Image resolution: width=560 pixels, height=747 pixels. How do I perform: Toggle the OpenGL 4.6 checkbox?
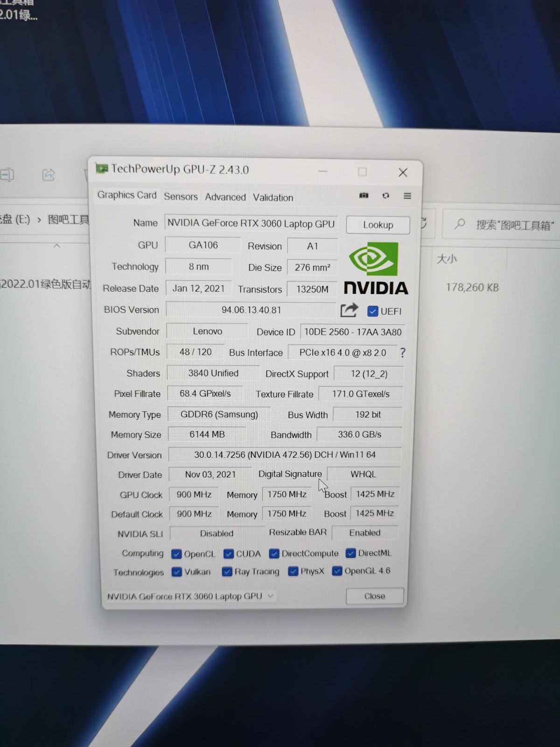(x=337, y=571)
